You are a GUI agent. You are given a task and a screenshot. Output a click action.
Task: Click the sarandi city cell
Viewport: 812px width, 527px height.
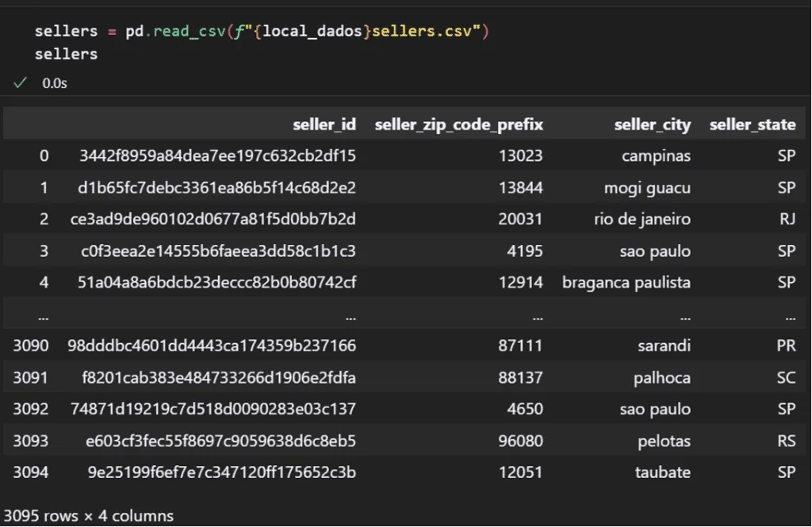tap(665, 346)
